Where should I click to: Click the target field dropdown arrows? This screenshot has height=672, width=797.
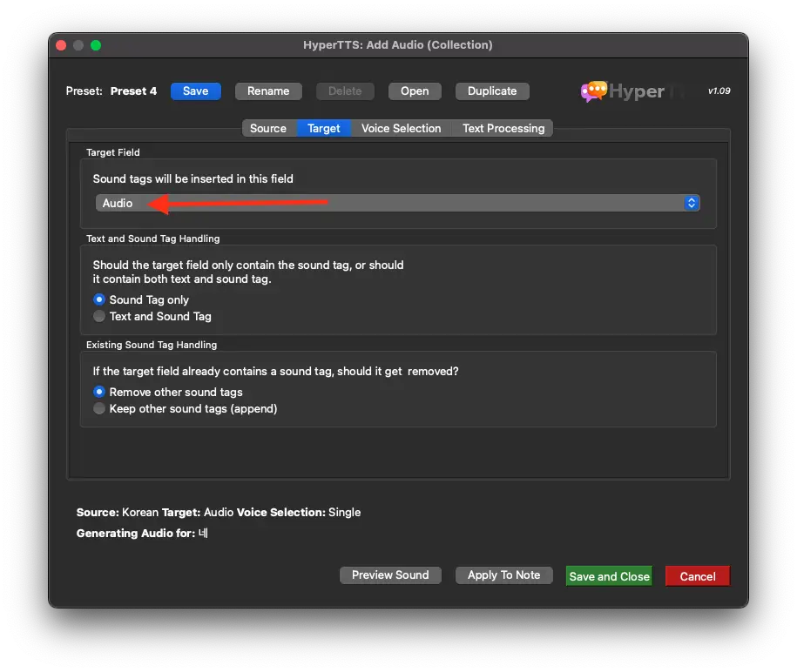tap(692, 203)
